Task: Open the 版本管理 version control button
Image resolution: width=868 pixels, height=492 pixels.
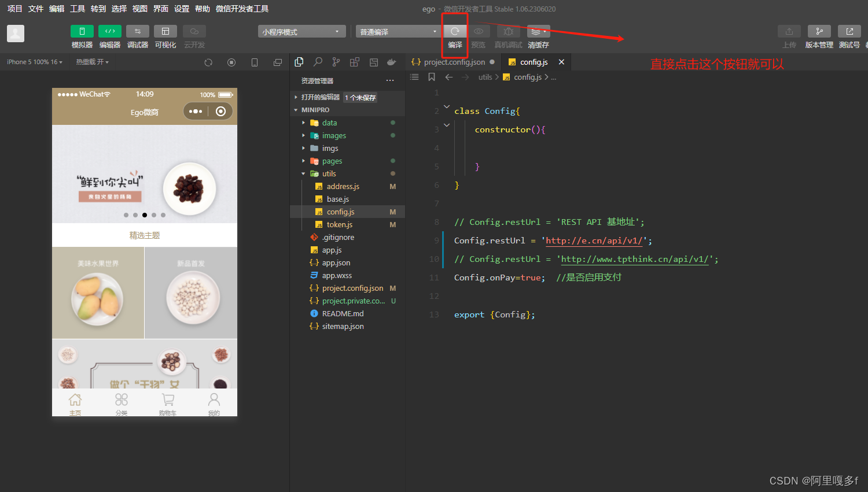Action: point(819,32)
